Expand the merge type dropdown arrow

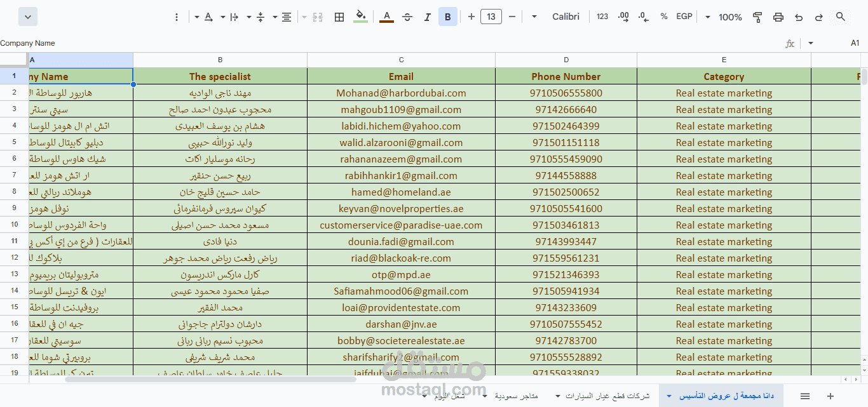tap(304, 17)
